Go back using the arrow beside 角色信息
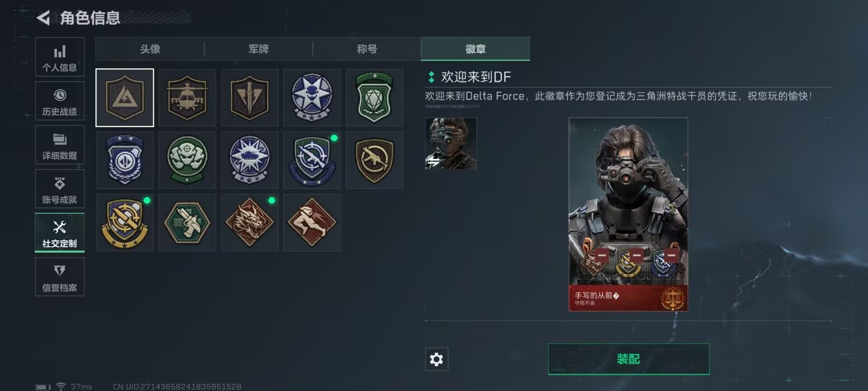This screenshot has width=868, height=391. point(43,18)
